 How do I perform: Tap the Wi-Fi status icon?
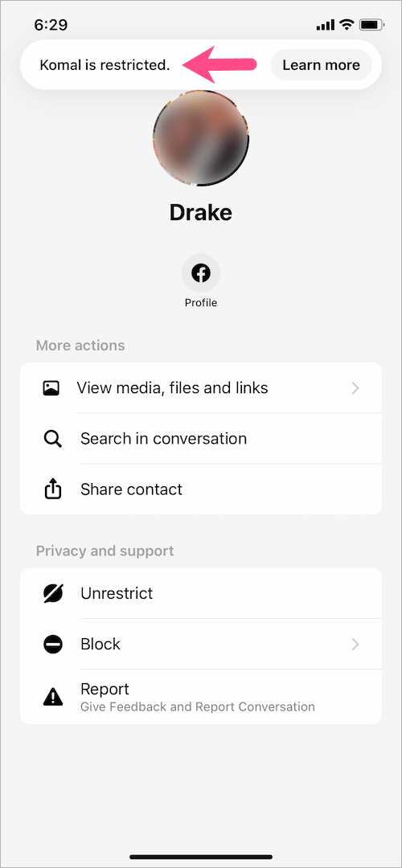coord(347,24)
